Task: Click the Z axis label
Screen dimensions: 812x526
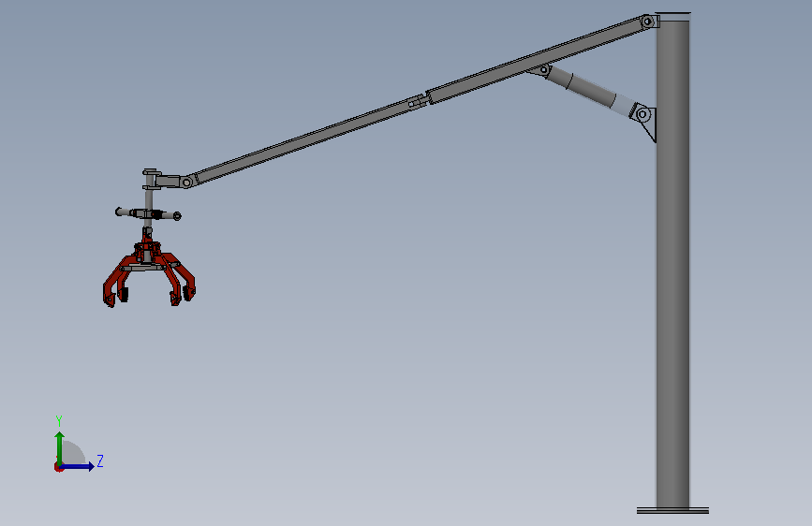Action: pos(100,460)
